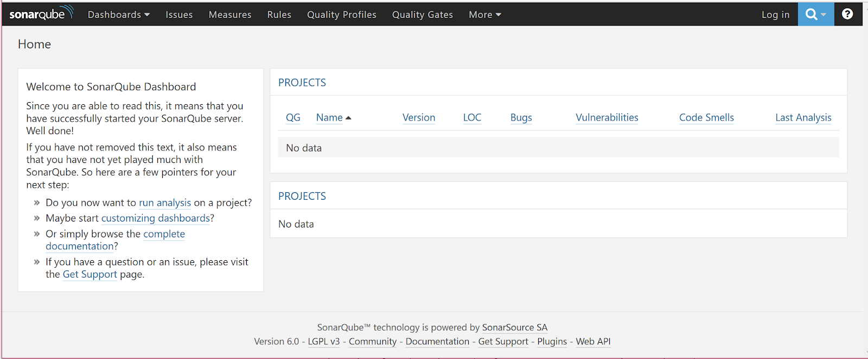The height and width of the screenshot is (359, 868).
Task: Click the Version 6.0 footer text
Action: tap(277, 342)
